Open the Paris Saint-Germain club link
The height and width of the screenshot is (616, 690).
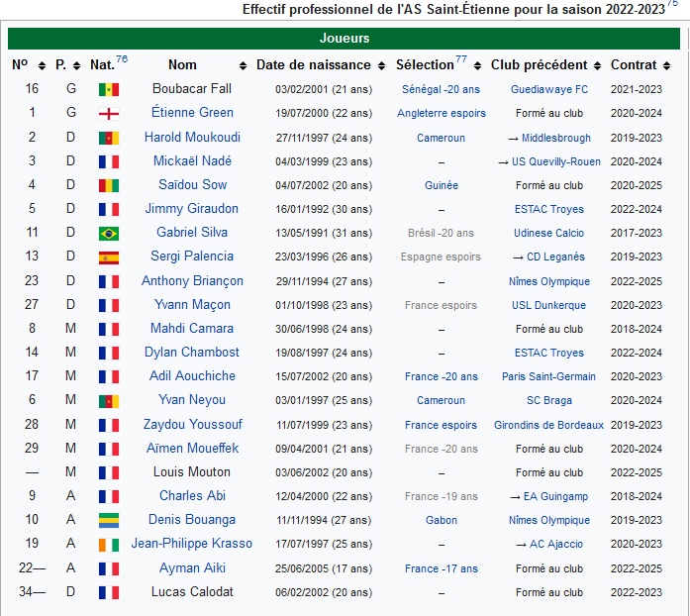coord(548,376)
